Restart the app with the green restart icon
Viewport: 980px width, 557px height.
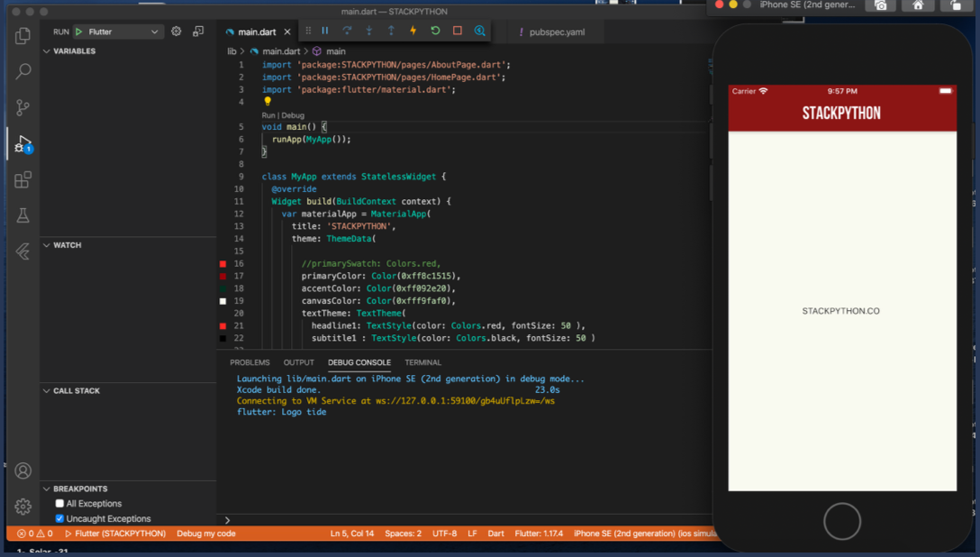pyautogui.click(x=434, y=30)
